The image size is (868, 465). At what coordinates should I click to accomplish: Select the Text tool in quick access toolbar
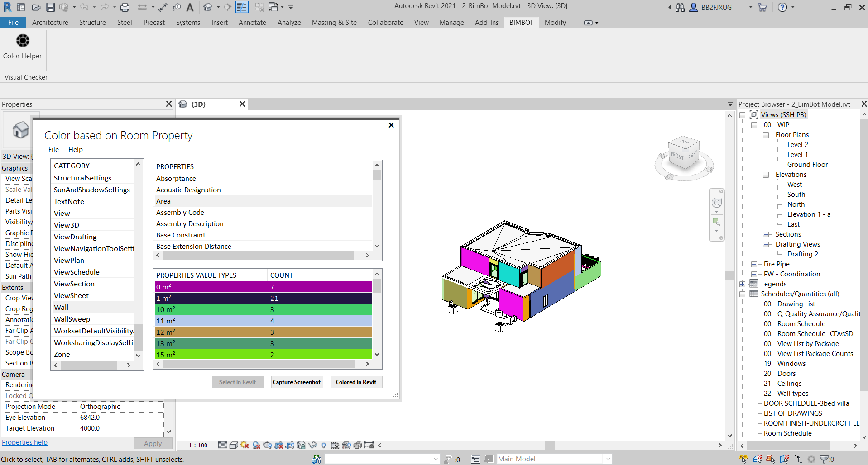190,7
